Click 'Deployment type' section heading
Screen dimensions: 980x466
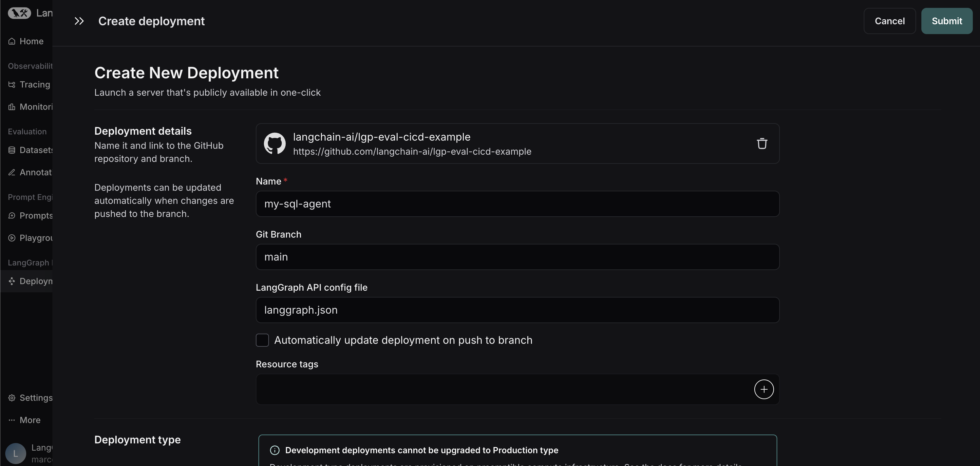[137, 440]
